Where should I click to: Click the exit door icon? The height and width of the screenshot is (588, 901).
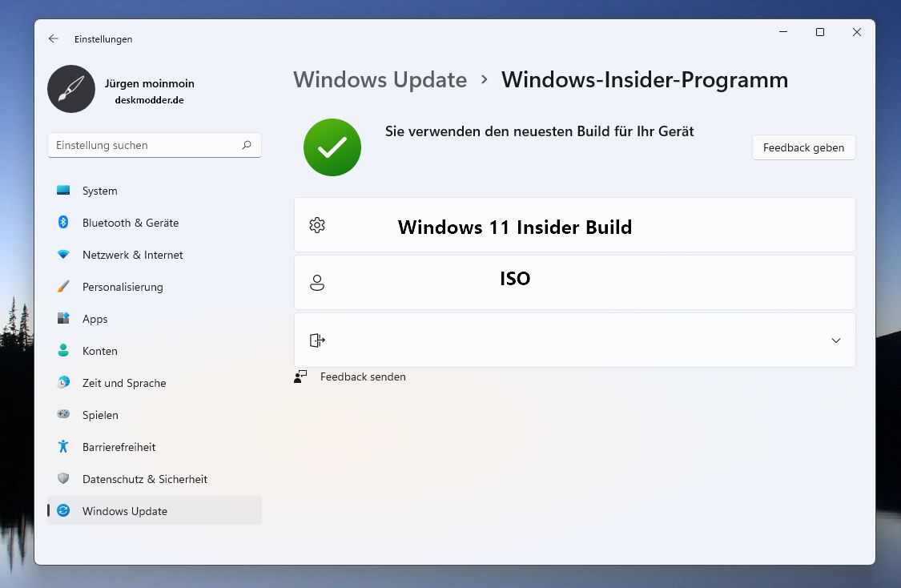coord(317,340)
